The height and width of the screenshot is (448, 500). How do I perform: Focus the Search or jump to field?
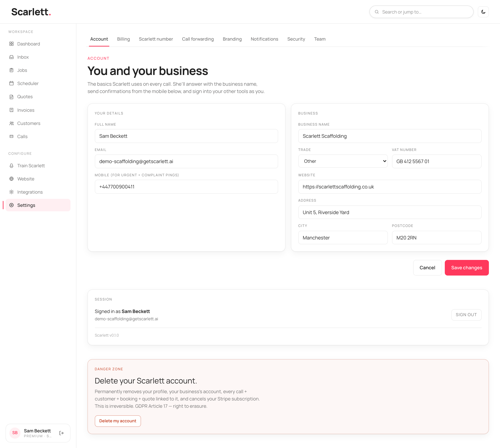[421, 12]
